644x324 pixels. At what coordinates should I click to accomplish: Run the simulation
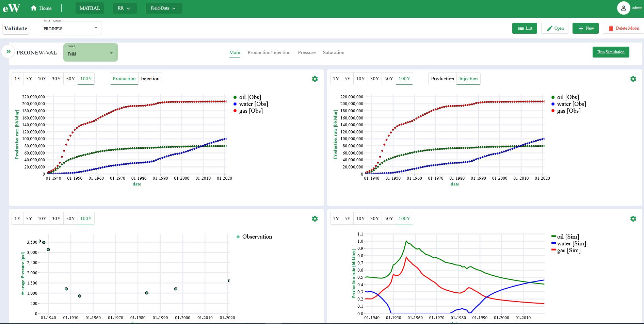click(x=611, y=52)
